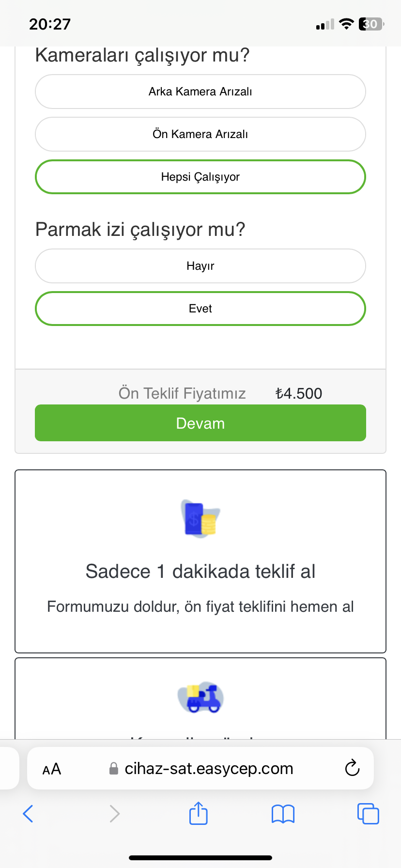Select Arka Kamera Arızalı option
The image size is (401, 868).
200,92
